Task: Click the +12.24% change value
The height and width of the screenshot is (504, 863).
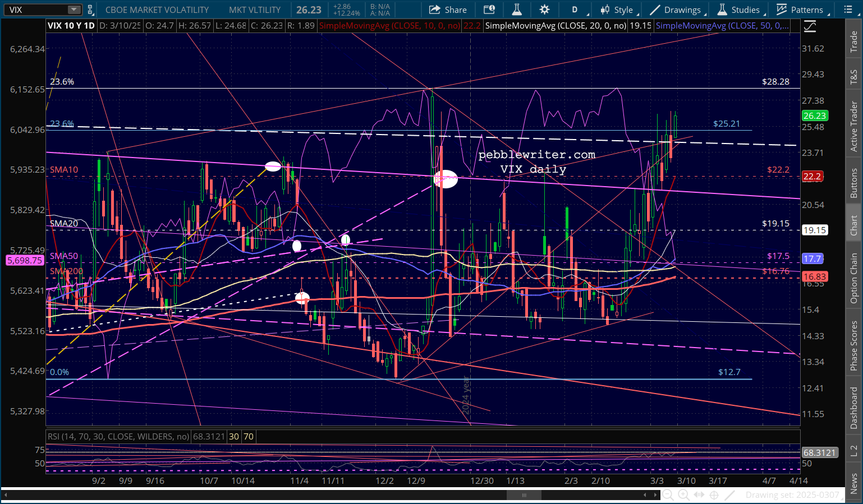Action: tap(346, 13)
